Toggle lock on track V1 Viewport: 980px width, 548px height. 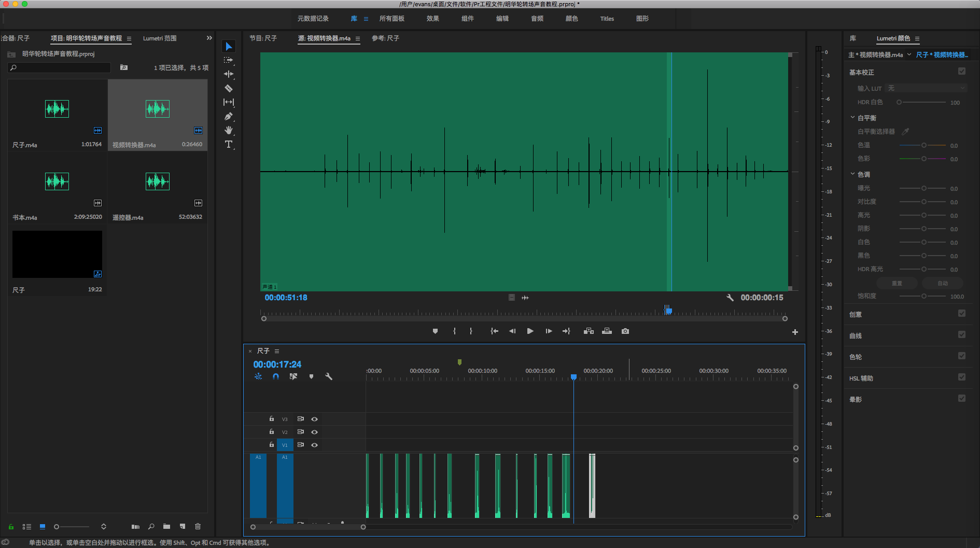(272, 444)
